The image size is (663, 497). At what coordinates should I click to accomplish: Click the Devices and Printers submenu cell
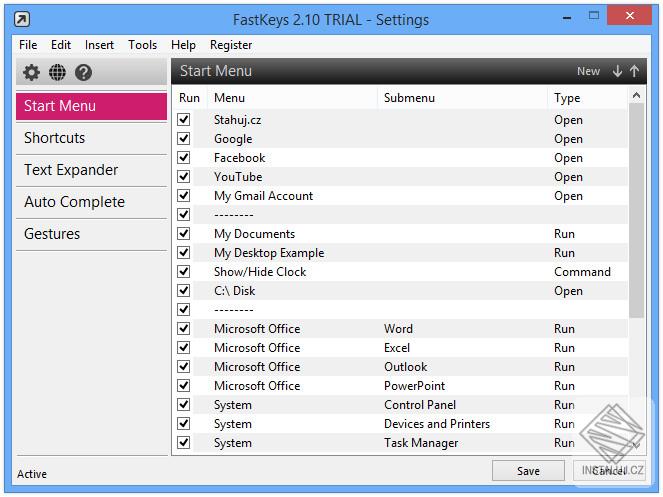(437, 424)
